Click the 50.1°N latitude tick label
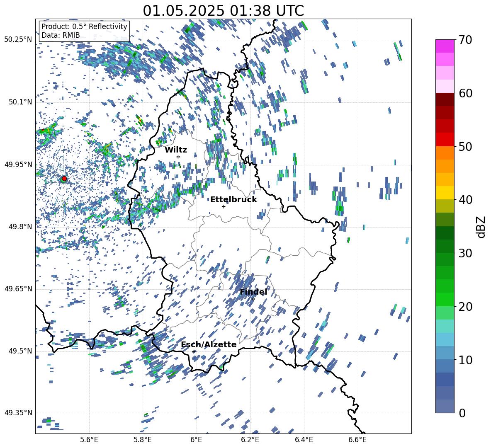The image size is (491, 448). [x=20, y=102]
